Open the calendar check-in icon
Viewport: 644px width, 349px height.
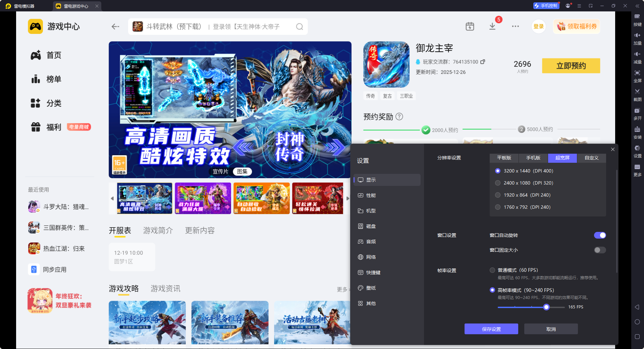click(x=470, y=27)
